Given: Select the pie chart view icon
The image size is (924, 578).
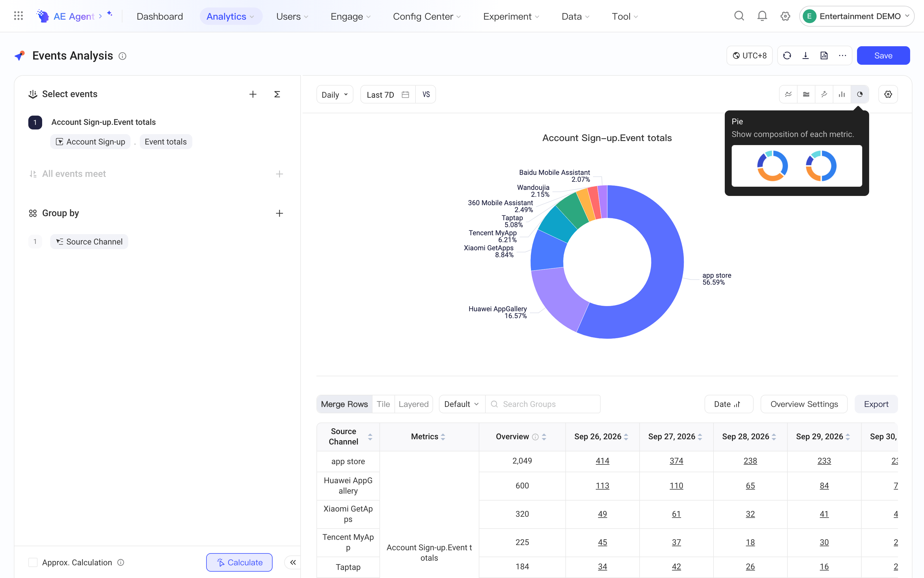Looking at the screenshot, I should point(860,95).
